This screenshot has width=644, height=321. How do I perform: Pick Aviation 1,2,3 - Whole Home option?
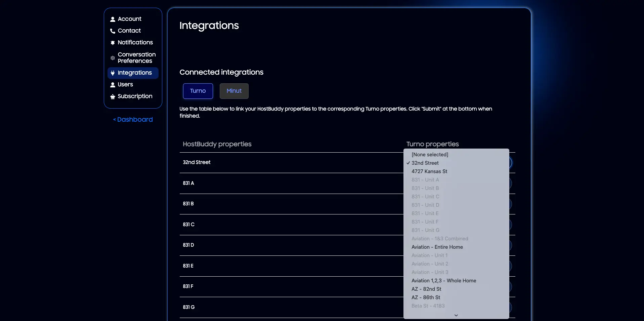click(456, 281)
